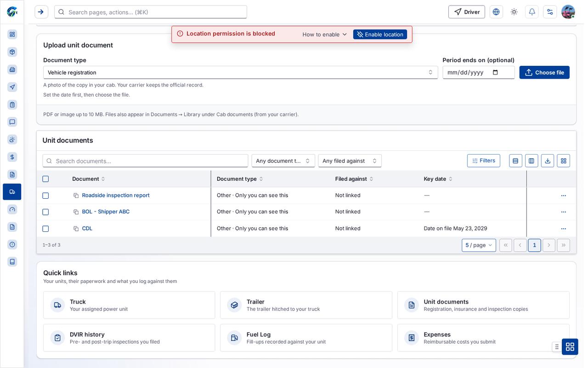
Task: Select all documents header checkbox
Action: pos(45,179)
